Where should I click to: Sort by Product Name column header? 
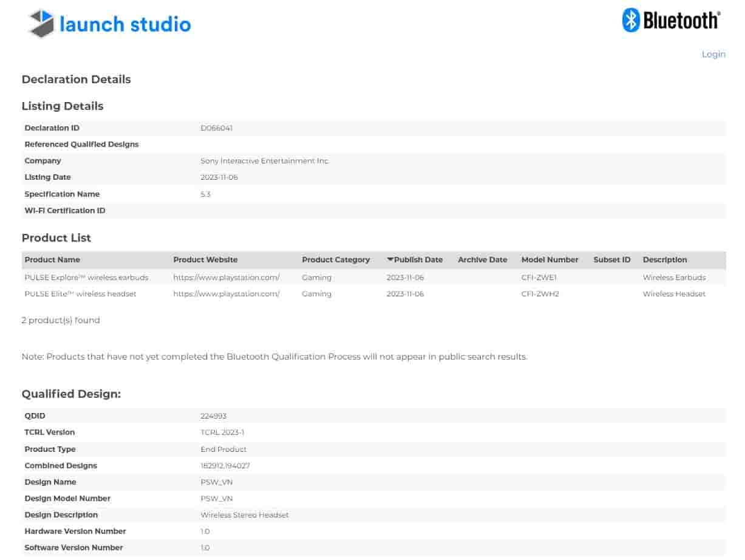52,259
